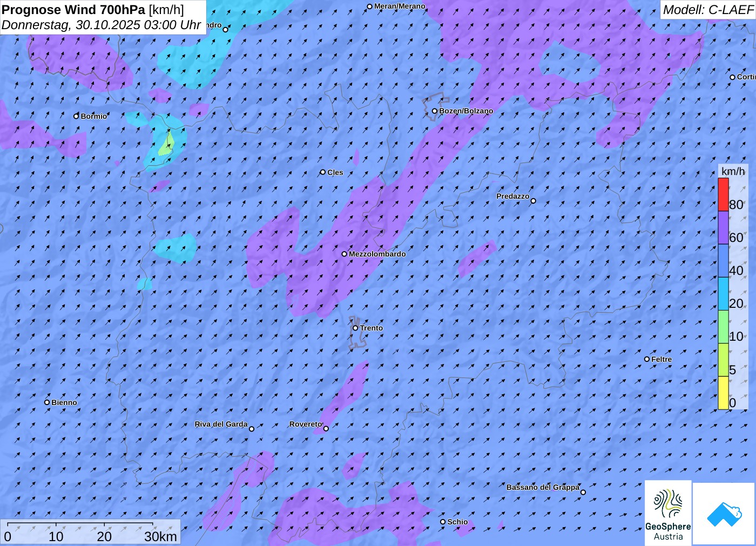Click the red 80 km/h legend swatch
756x546 pixels.
pyautogui.click(x=723, y=194)
